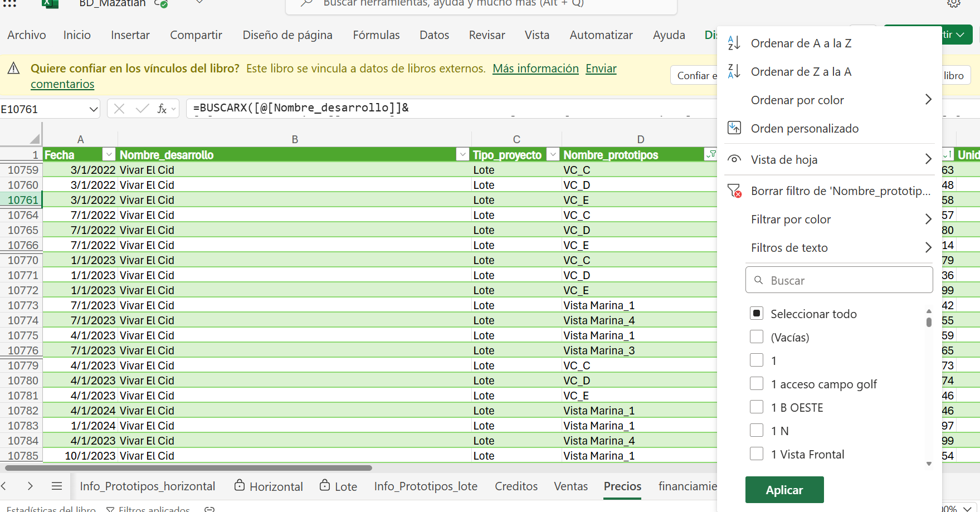The image size is (980, 512).
Task: Expand the Name Box dropdown
Action: [93, 109]
